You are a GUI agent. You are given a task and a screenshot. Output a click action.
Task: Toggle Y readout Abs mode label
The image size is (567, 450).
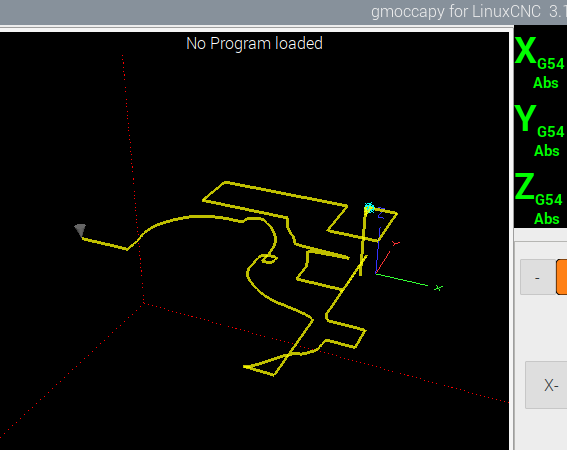(547, 151)
